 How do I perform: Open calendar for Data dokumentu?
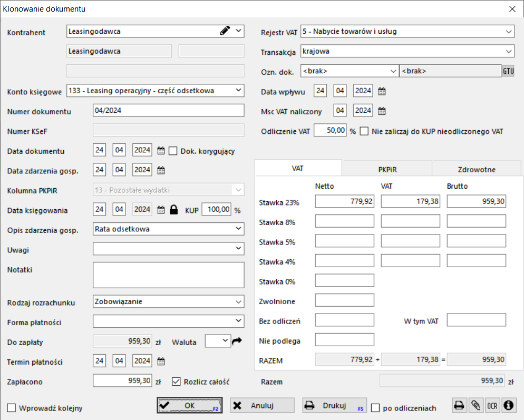[161, 150]
